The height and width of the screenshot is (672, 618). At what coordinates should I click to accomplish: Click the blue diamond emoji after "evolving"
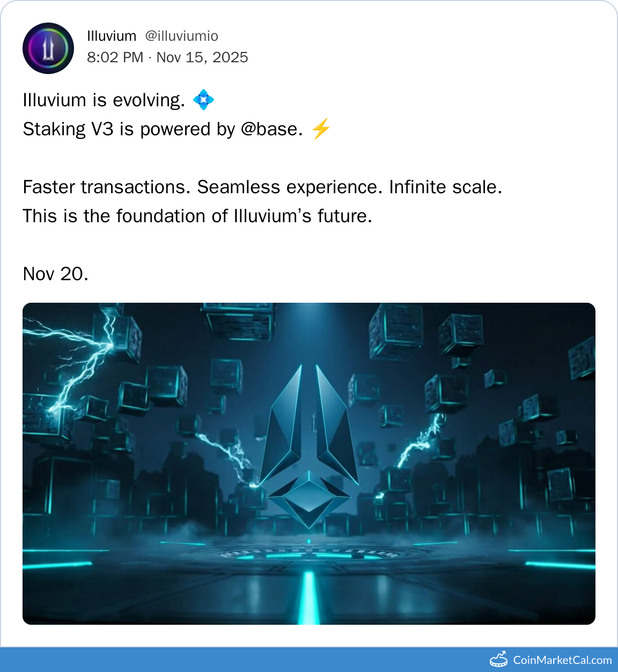(x=203, y=100)
